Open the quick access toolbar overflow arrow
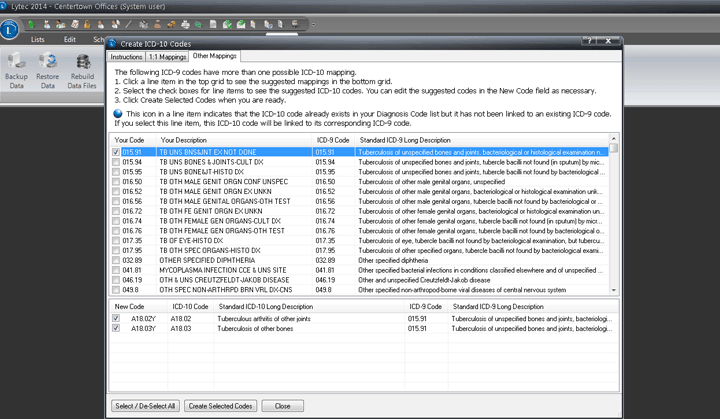The height and width of the screenshot is (419, 720). 314,25
